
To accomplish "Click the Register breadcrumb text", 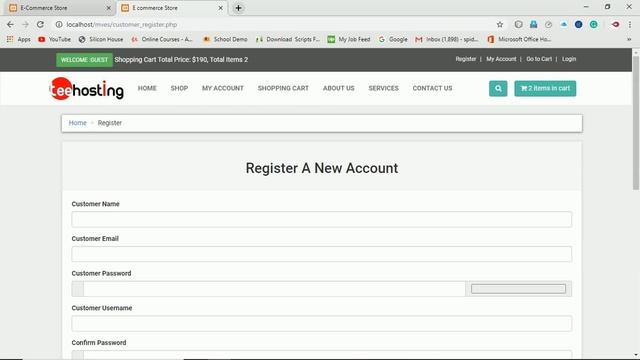I will coord(110,123).
